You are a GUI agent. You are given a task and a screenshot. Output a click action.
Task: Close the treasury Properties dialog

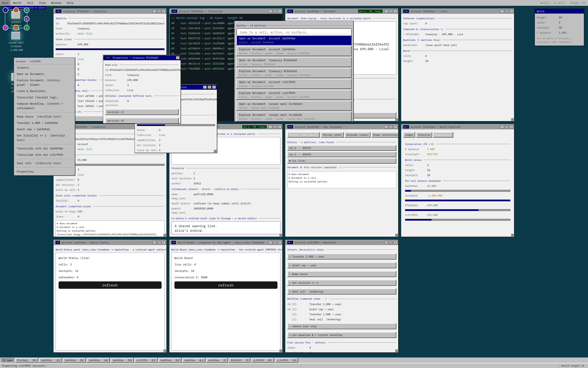pyautogui.click(x=178, y=58)
